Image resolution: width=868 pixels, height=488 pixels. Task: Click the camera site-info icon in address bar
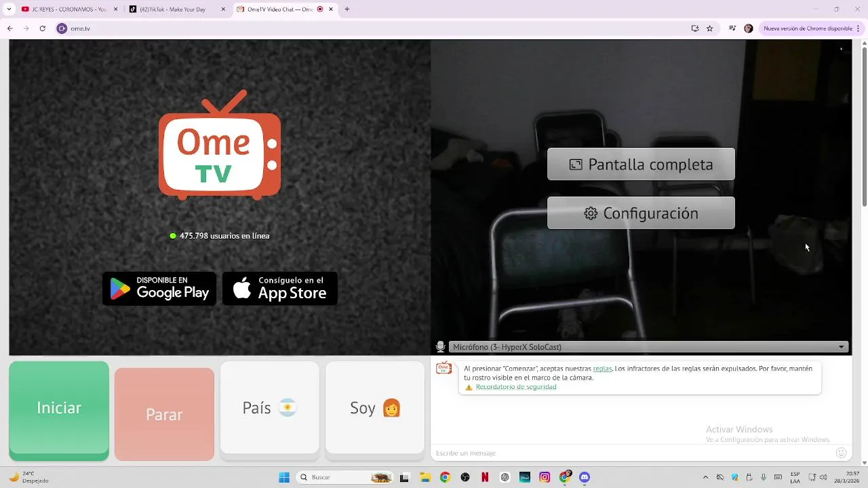click(x=62, y=28)
